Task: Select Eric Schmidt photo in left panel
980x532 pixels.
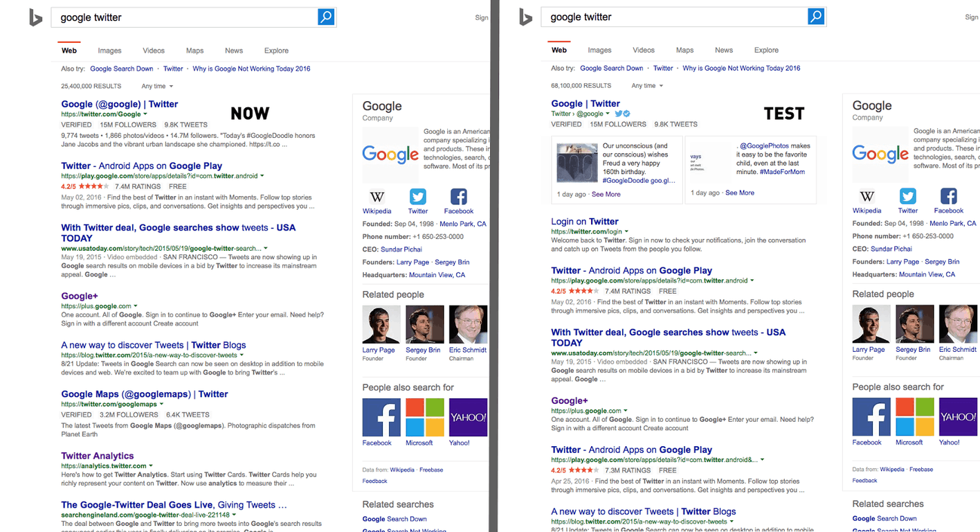Action: 468,325
